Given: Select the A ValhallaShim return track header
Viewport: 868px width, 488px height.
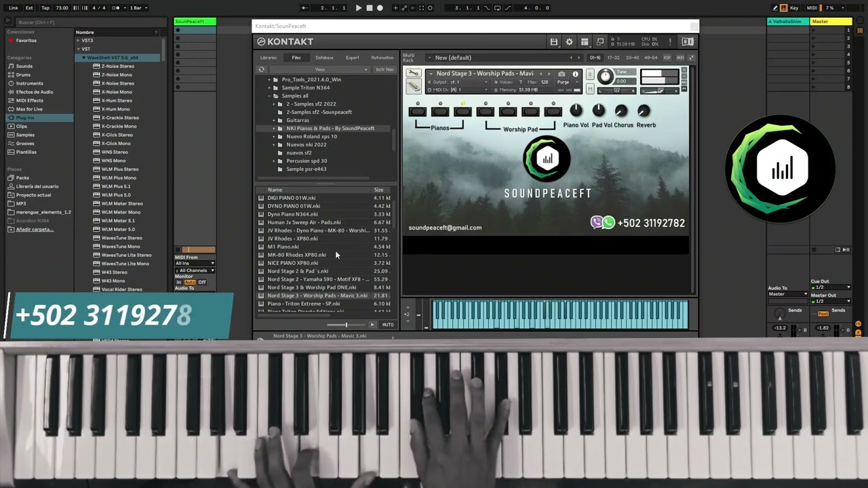Looking at the screenshot, I should (788, 22).
